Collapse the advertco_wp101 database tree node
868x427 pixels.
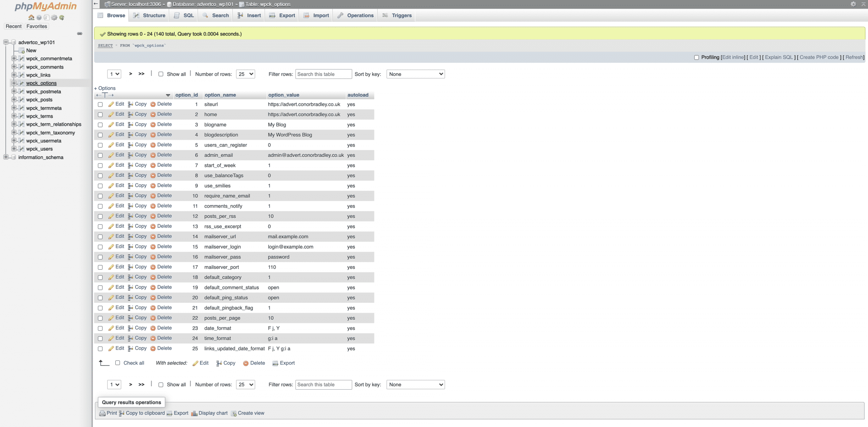(x=6, y=42)
